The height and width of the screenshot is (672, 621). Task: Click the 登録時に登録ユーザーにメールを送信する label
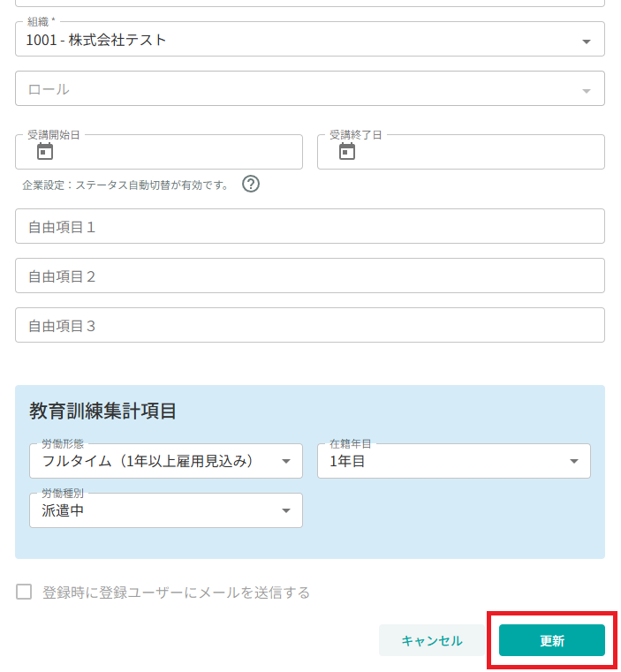pos(176,593)
